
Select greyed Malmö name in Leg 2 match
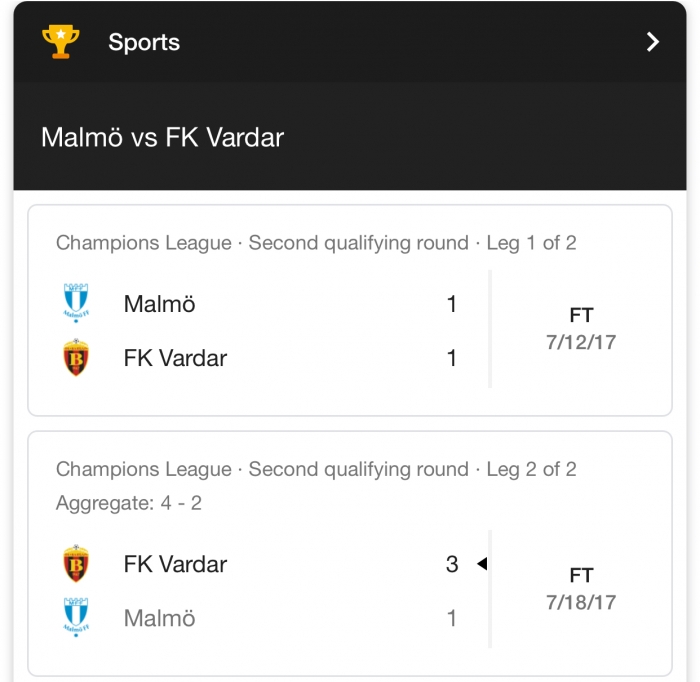pos(159,618)
